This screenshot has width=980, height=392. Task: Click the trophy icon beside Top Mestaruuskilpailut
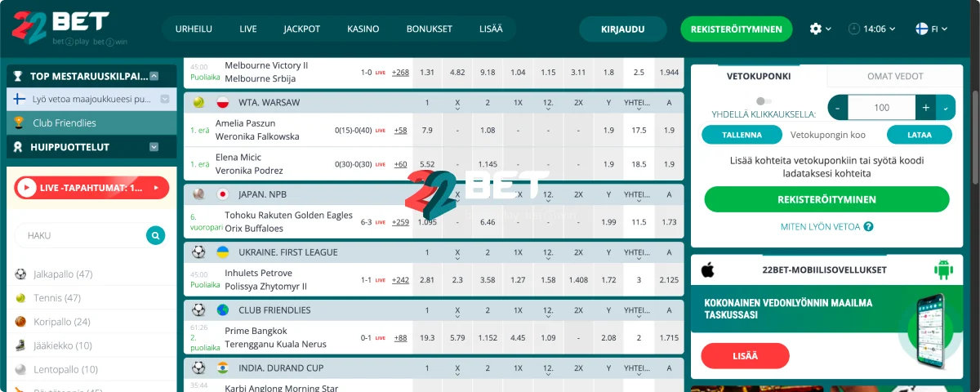click(x=18, y=76)
